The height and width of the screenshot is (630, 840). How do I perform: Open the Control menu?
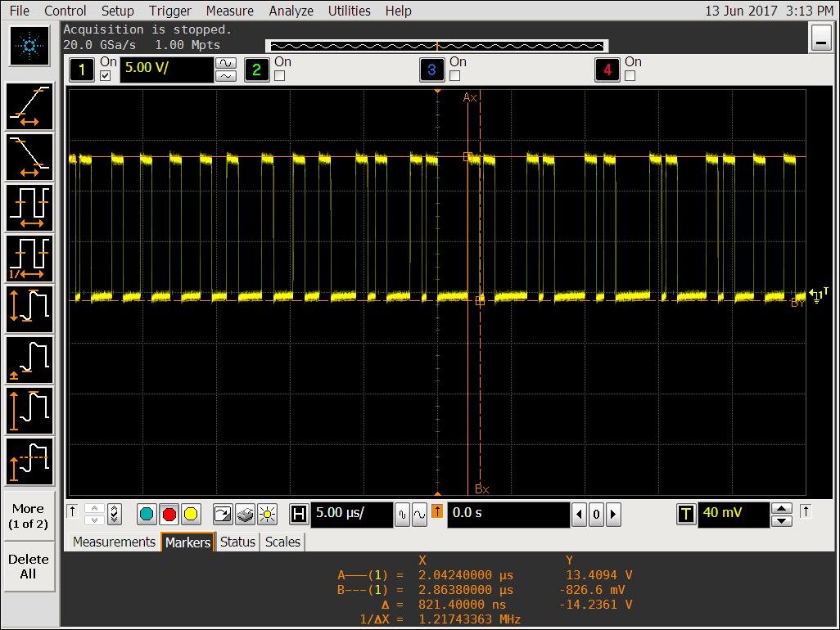65,11
